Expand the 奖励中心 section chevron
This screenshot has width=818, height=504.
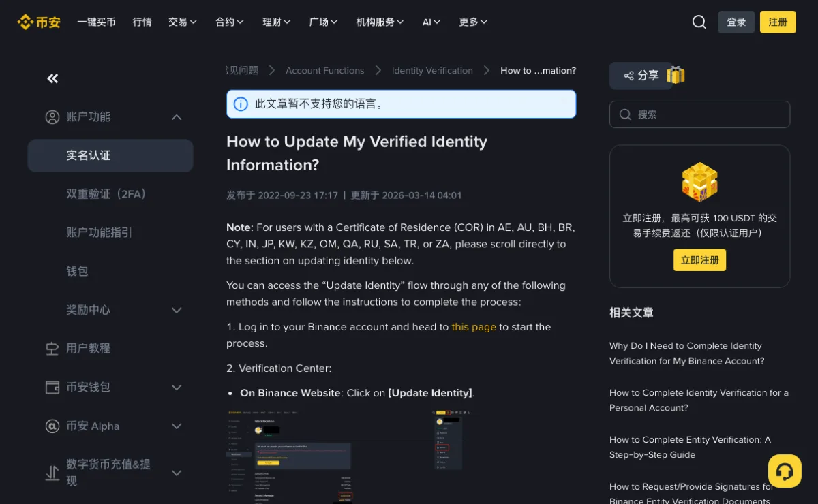tap(177, 310)
